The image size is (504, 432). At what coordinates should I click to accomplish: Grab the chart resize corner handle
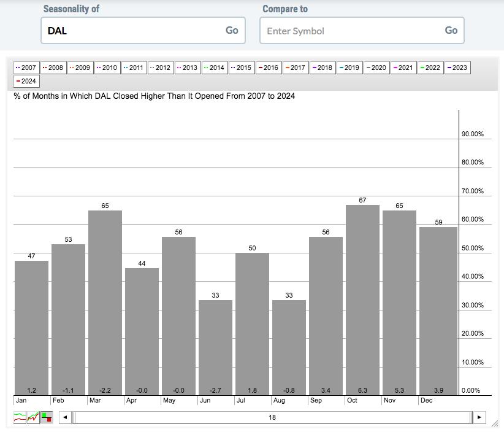pos(495,423)
